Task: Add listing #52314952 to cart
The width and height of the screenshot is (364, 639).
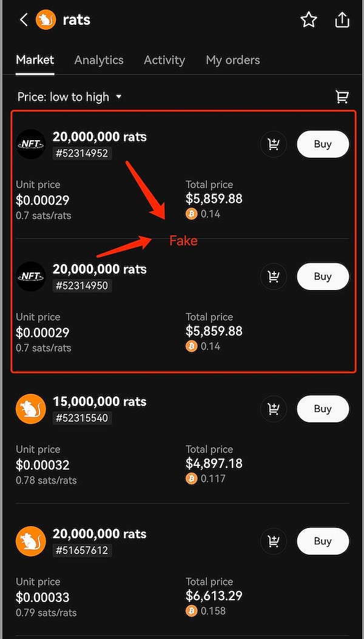Action: (x=274, y=144)
